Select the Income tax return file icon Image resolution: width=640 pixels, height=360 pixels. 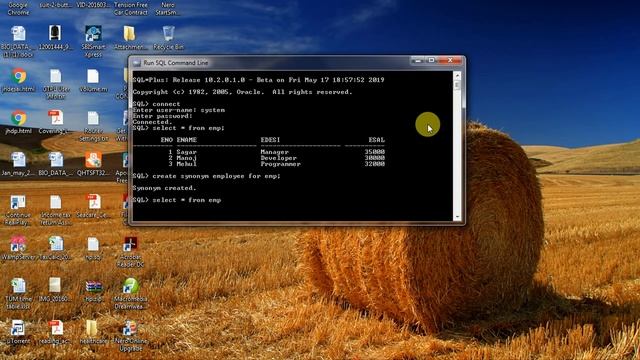point(56,210)
